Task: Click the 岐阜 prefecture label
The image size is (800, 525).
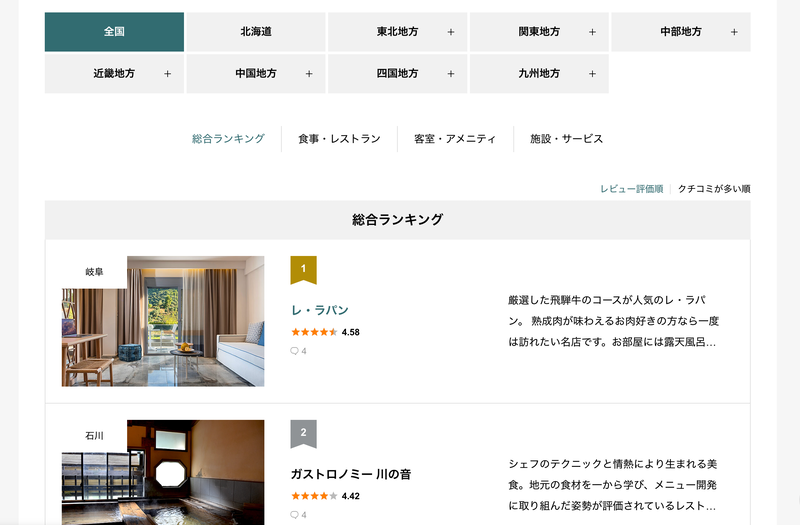Action: point(94,272)
